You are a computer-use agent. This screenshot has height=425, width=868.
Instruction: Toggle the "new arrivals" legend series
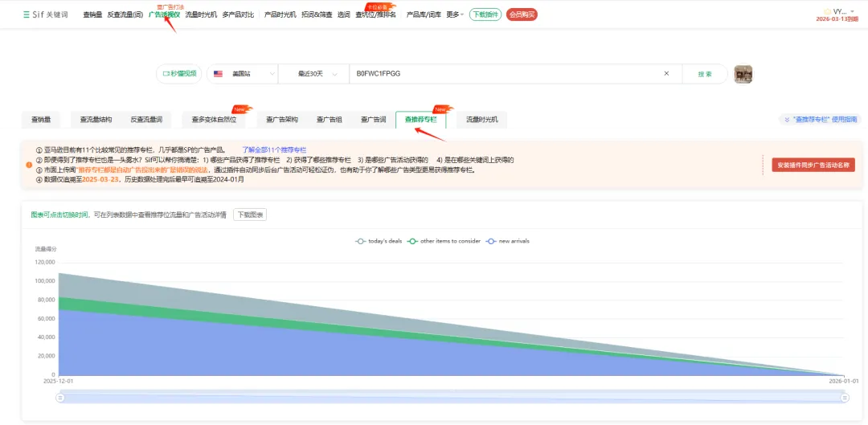(508, 241)
